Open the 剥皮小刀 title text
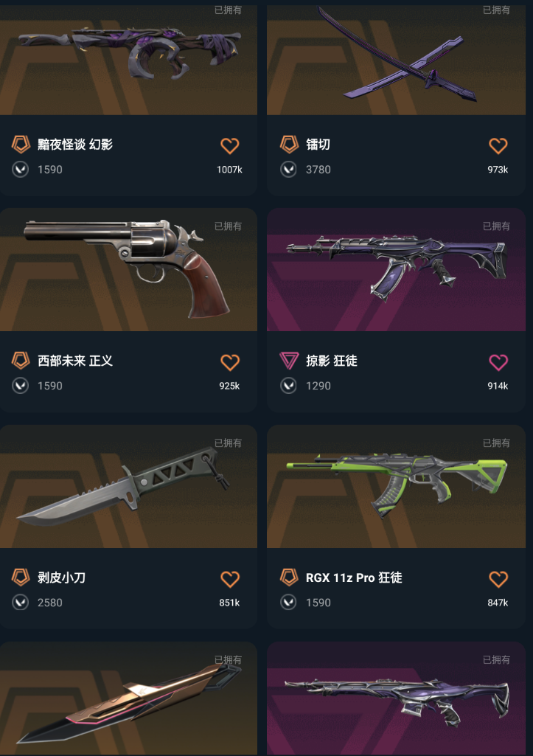Viewport: 533px width, 756px height. (x=62, y=578)
